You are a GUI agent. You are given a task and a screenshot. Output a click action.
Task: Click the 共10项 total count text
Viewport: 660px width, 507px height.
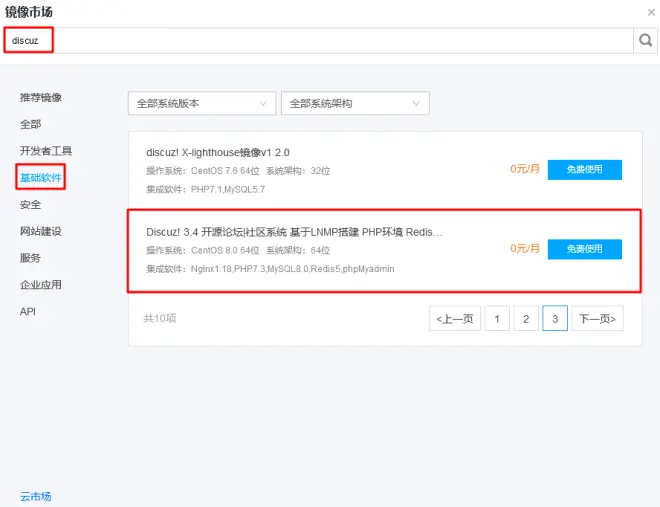[x=160, y=318]
